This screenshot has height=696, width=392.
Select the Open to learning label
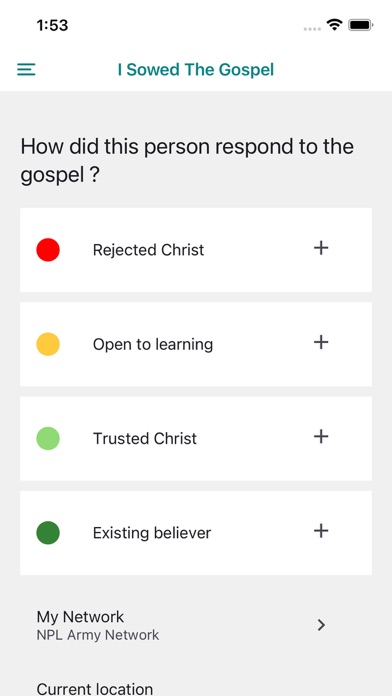pos(153,344)
